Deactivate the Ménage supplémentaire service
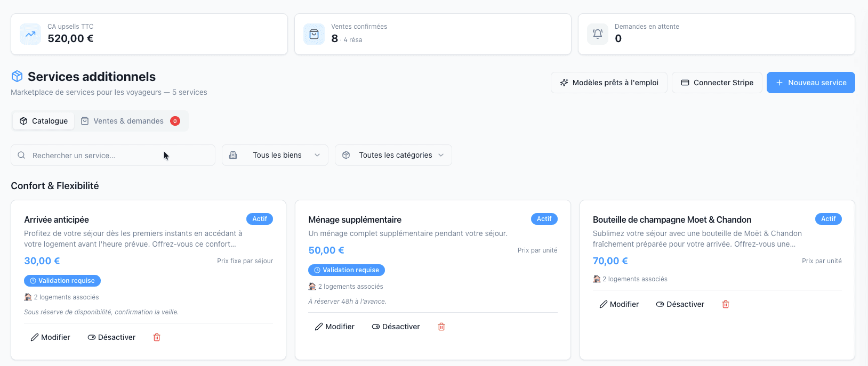868x366 pixels. (x=396, y=327)
